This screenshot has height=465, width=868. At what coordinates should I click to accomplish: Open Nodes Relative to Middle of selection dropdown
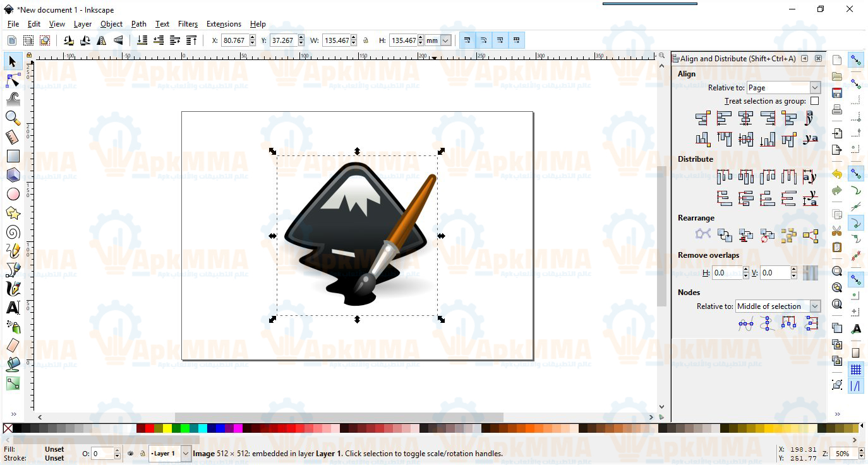pos(778,306)
